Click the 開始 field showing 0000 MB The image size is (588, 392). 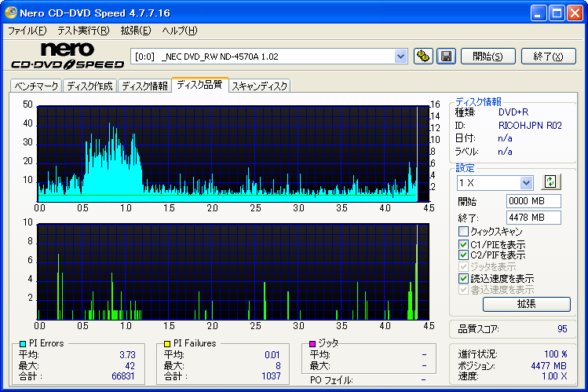click(533, 201)
